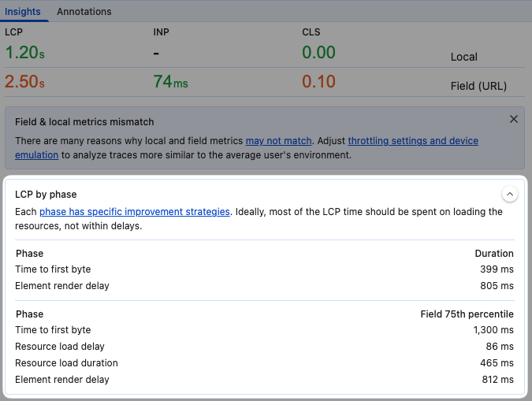532x401 pixels.
Task: Select the 465 ms field value
Action: [x=497, y=363]
